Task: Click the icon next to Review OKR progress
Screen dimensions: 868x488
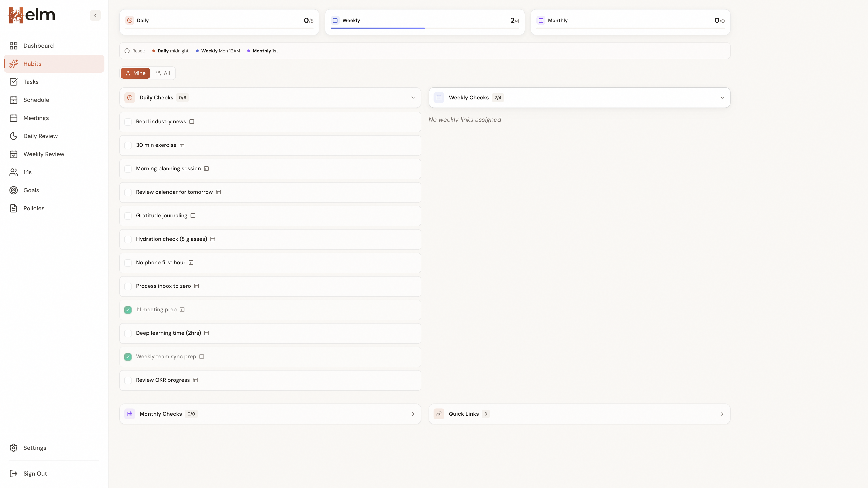Action: tap(196, 380)
